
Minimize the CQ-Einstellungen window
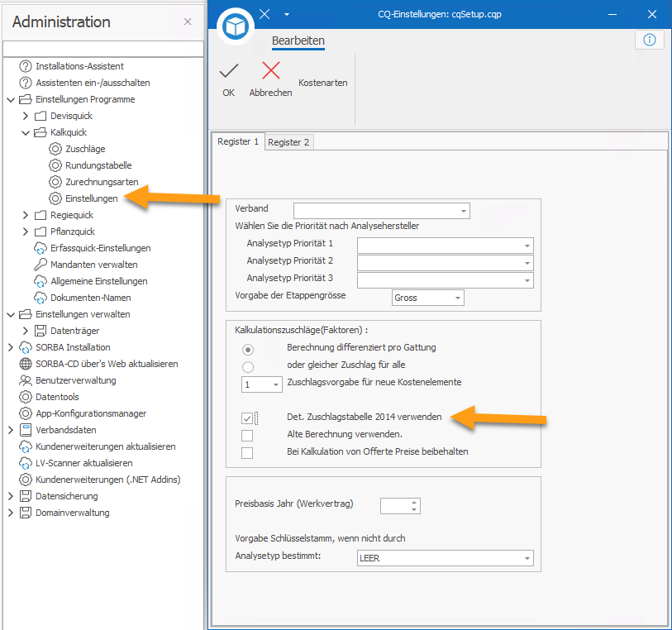[x=612, y=15]
